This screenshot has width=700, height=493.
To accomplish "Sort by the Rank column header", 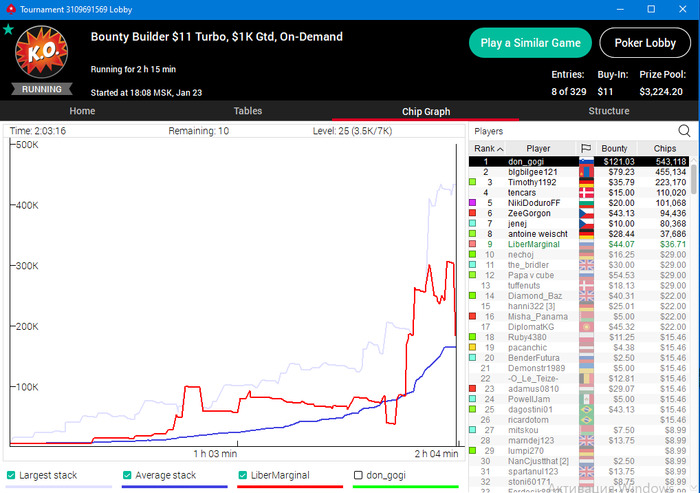I will pyautogui.click(x=488, y=148).
